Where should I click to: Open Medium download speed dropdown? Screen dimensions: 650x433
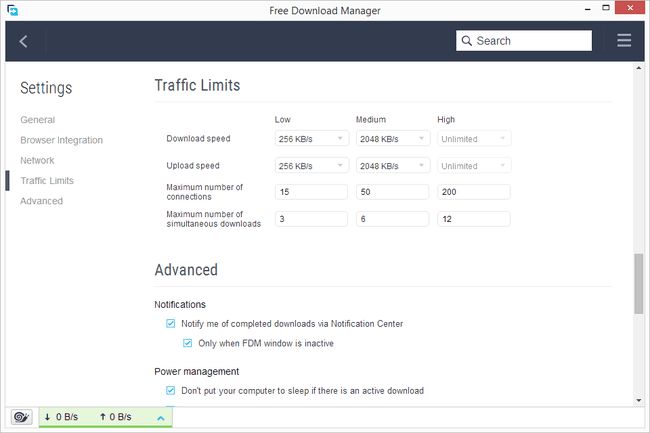[x=393, y=138]
